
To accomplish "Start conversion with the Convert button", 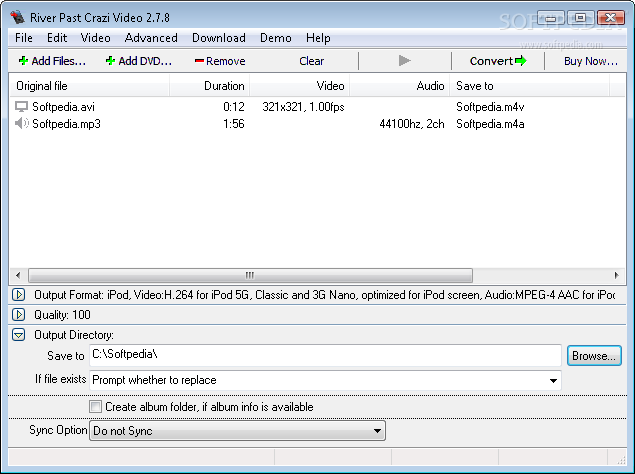I will [x=498, y=61].
